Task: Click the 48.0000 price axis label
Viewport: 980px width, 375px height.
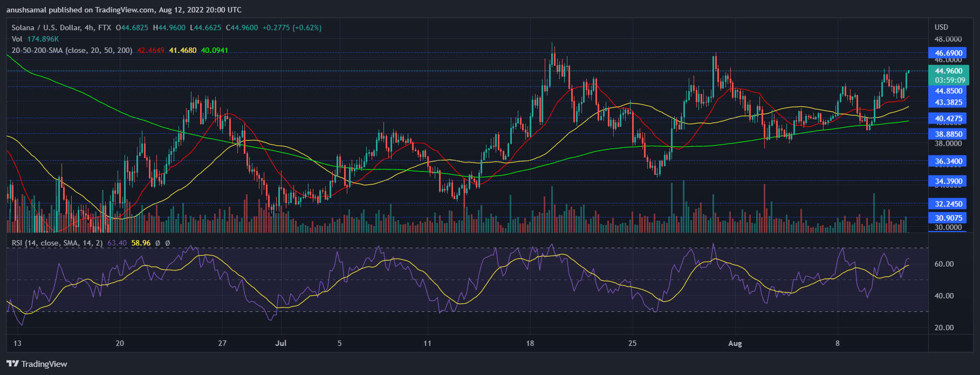Action: click(x=948, y=39)
